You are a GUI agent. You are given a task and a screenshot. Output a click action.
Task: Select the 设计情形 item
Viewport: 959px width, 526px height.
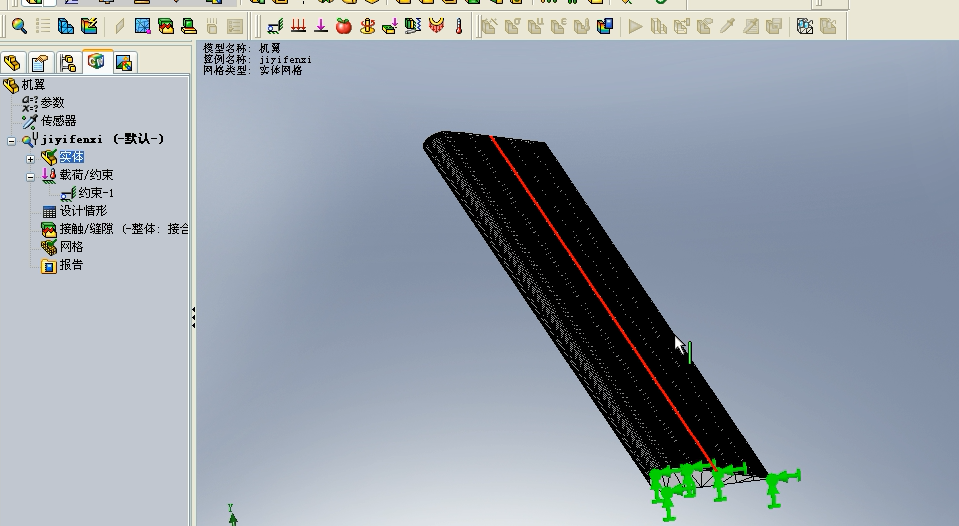click(74, 211)
